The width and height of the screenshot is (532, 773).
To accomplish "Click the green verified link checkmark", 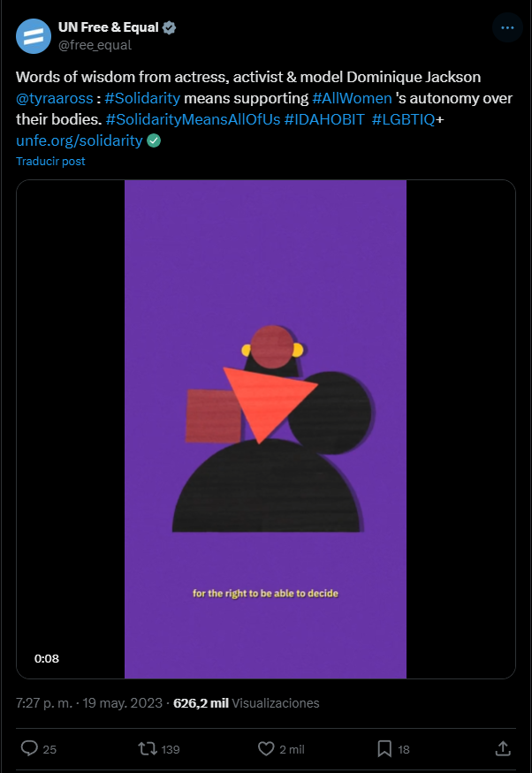I will (154, 141).
